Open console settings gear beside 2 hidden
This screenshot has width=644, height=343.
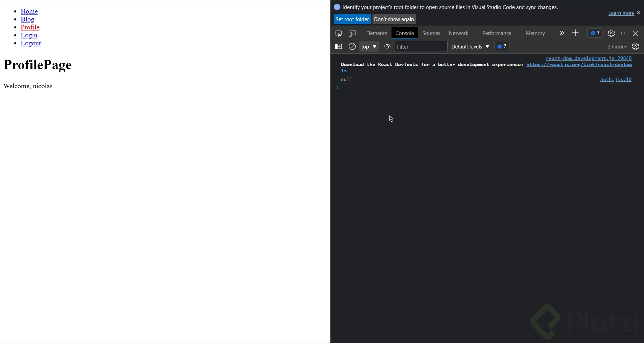(x=636, y=46)
